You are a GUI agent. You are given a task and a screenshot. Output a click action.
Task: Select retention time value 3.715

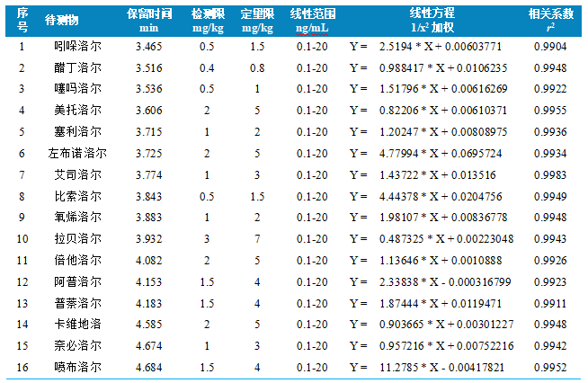click(x=149, y=132)
